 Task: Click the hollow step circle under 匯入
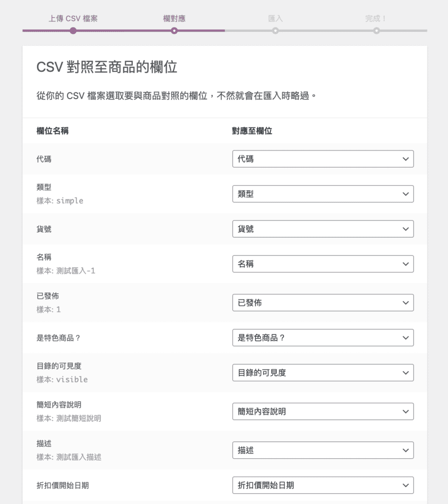click(275, 31)
